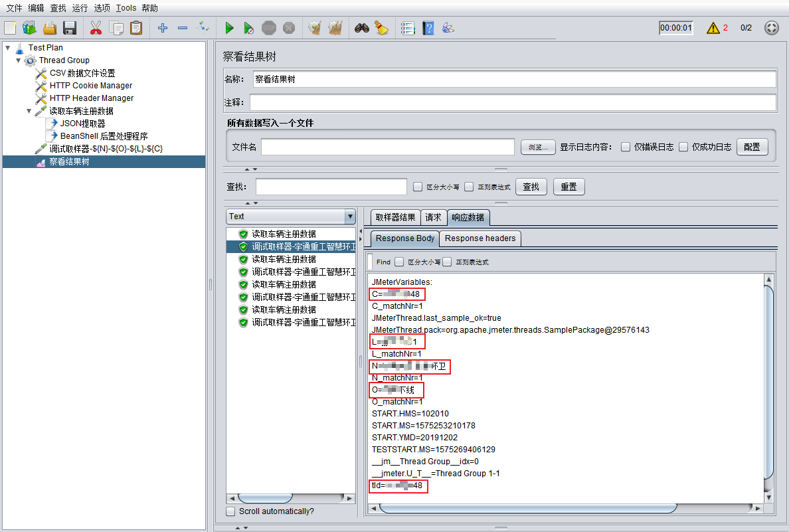Click Start no pauses icon
The width and height of the screenshot is (789, 532).
[x=248, y=28]
